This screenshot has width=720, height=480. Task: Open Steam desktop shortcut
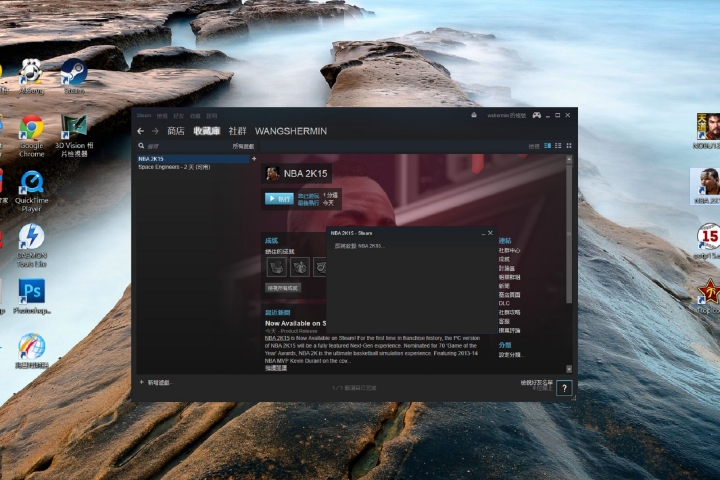pos(74,76)
